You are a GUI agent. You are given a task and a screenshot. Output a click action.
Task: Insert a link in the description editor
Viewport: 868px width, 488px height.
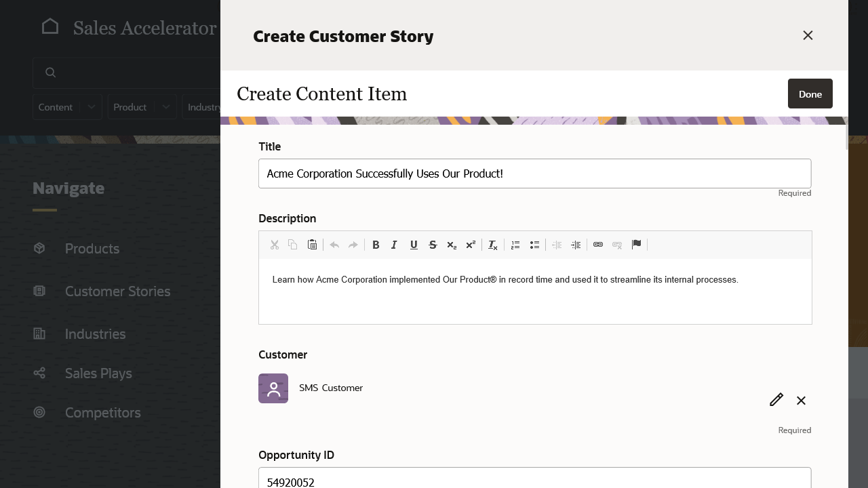598,245
